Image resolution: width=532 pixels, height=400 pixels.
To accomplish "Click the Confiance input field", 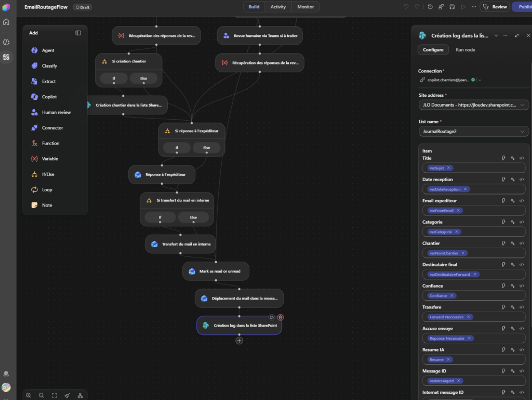I will coord(474,295).
